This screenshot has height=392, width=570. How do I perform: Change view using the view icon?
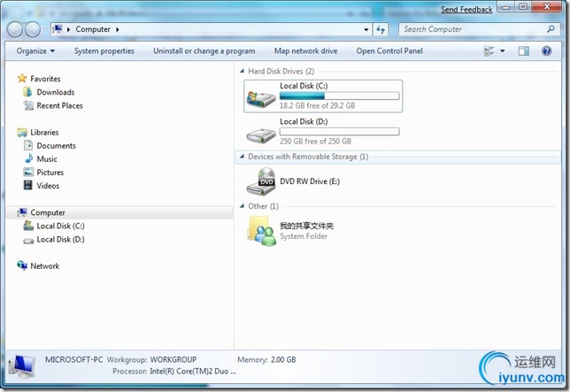pos(489,50)
